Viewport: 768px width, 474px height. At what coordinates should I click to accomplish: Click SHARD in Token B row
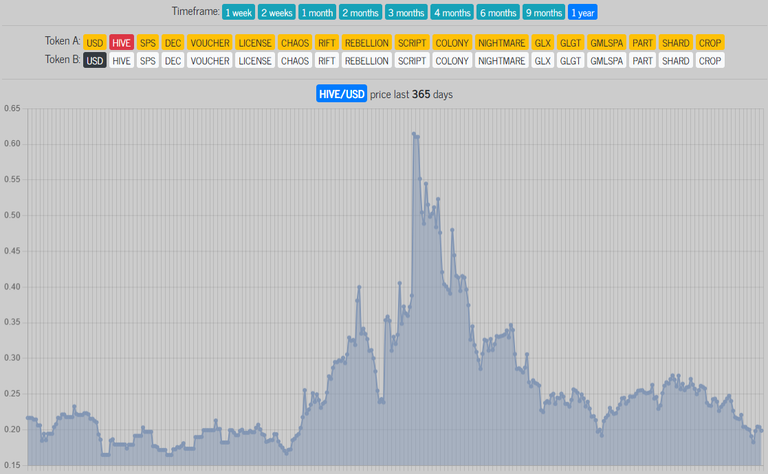(x=675, y=61)
